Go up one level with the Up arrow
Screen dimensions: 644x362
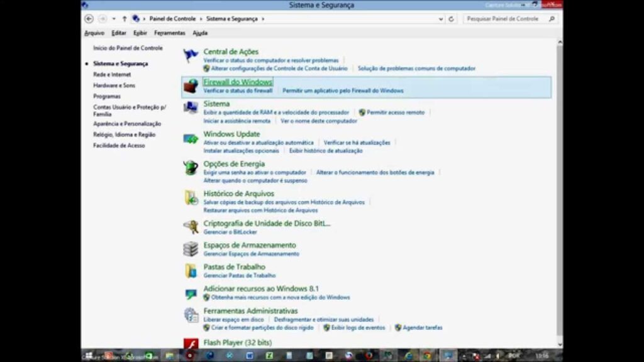pos(125,18)
